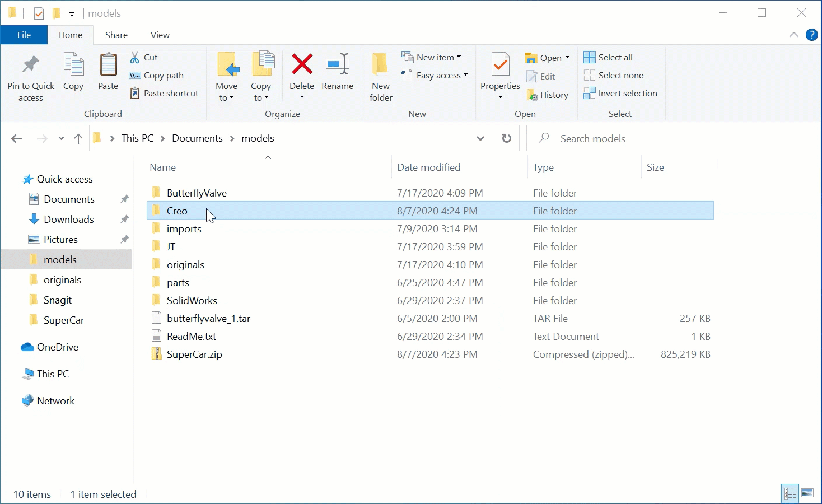Click the Edit ribbon button
Image resolution: width=822 pixels, height=504 pixels.
[541, 76]
